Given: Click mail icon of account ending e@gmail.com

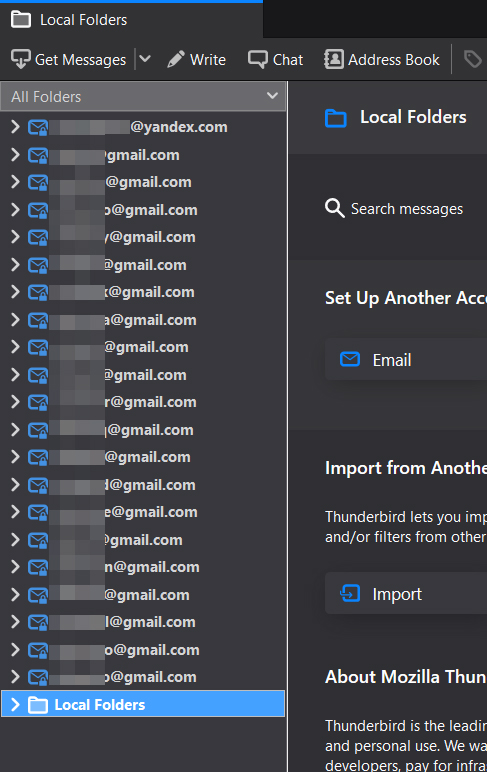Looking at the screenshot, I should coord(38,513).
